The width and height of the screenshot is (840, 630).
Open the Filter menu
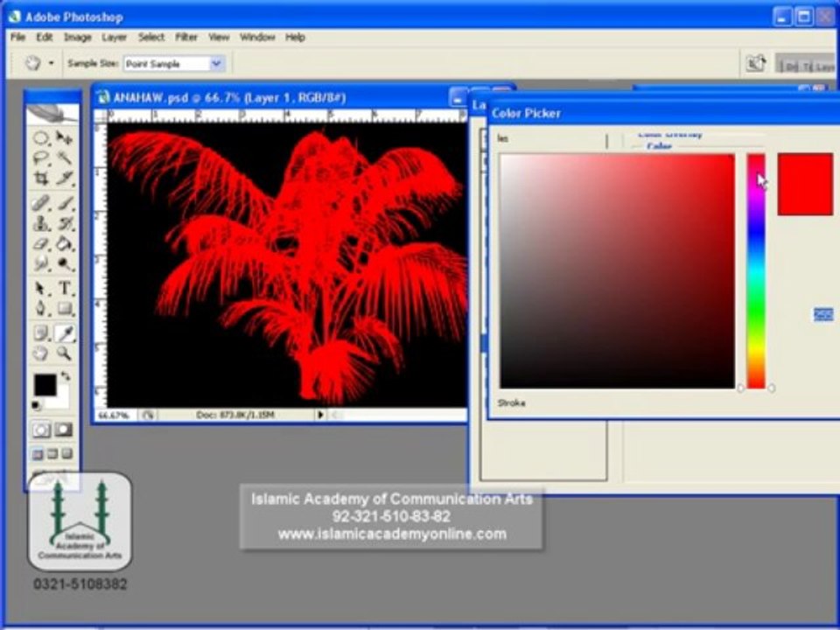click(186, 37)
